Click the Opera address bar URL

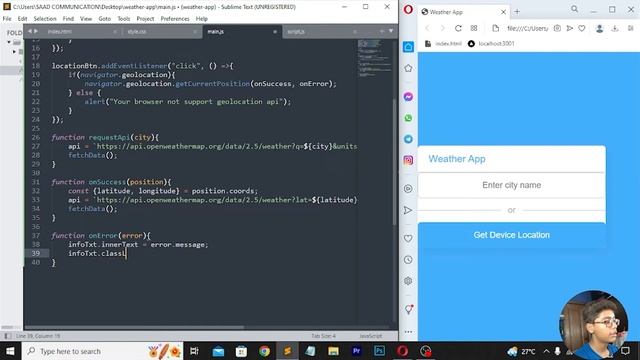pos(527,28)
